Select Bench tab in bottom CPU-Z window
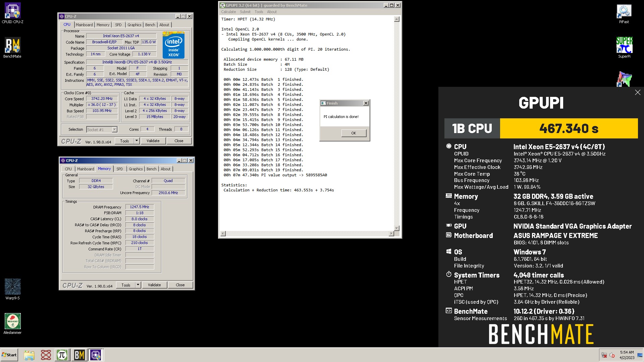 [x=152, y=169]
